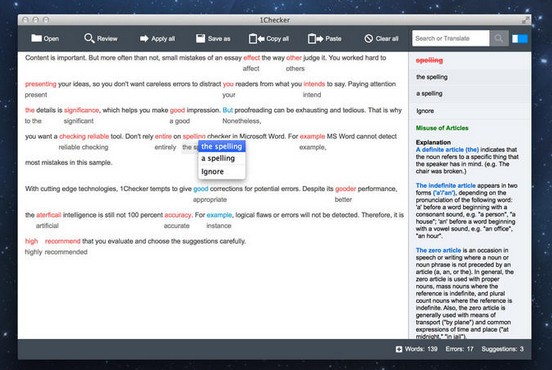Click 'A definite article (the)' link
552x370 pixels.
pyautogui.click(x=447, y=150)
